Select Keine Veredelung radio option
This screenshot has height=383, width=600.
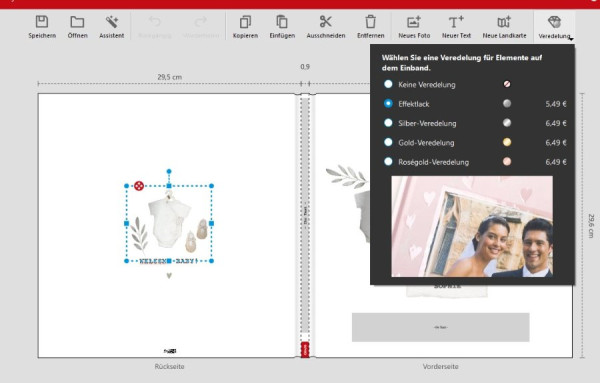pos(388,84)
